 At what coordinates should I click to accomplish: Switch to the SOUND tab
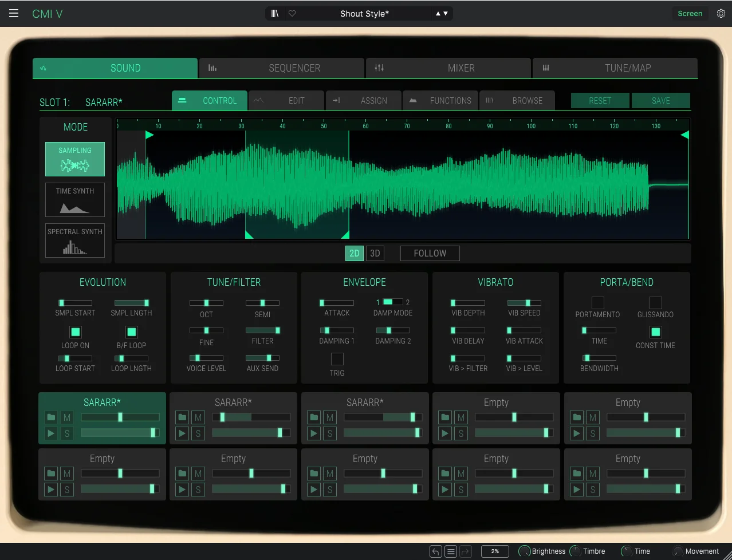[x=115, y=68]
